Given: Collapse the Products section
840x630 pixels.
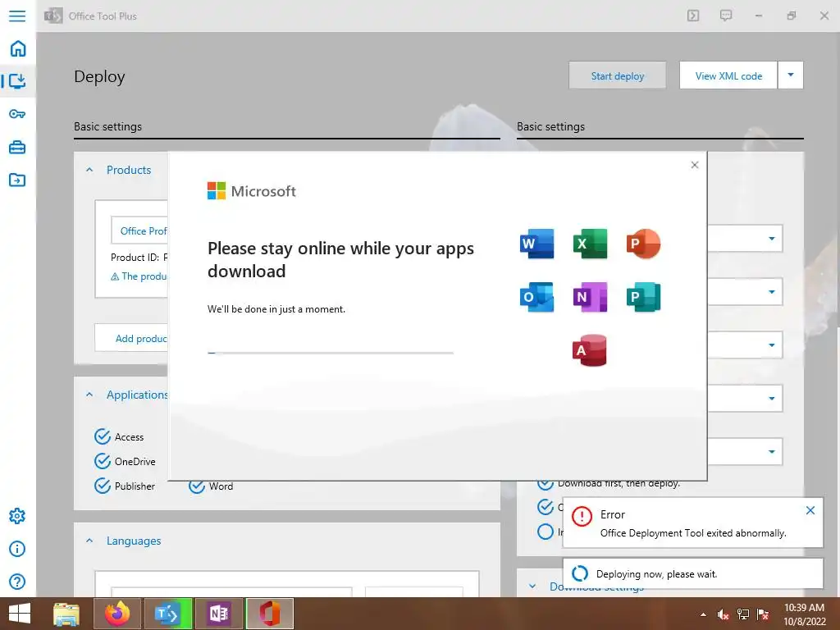Looking at the screenshot, I should point(89,170).
